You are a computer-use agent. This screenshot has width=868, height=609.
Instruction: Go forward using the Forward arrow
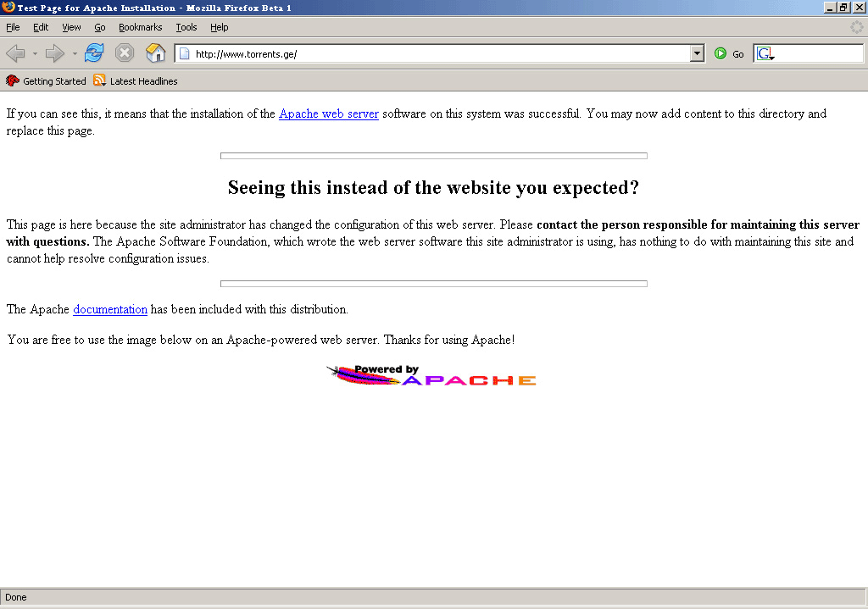point(55,53)
